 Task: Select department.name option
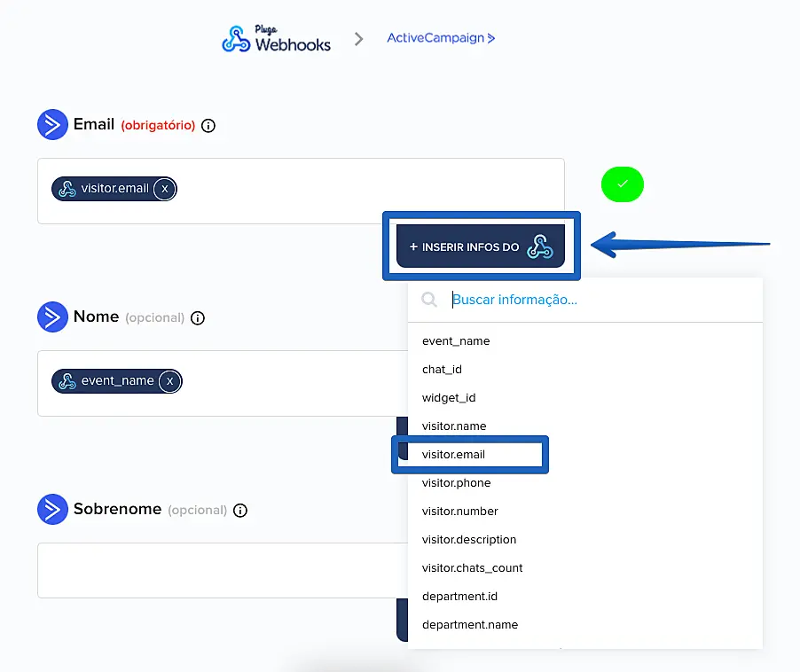click(x=470, y=625)
